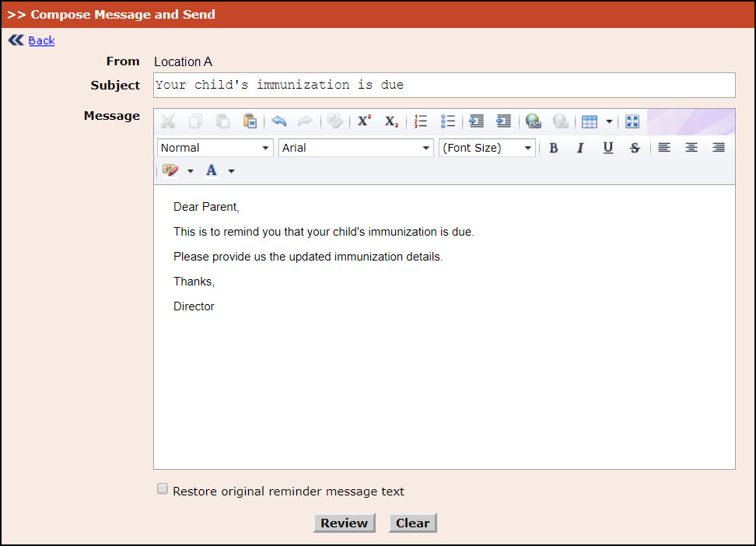
Task: Click the Superscript icon
Action: (364, 121)
